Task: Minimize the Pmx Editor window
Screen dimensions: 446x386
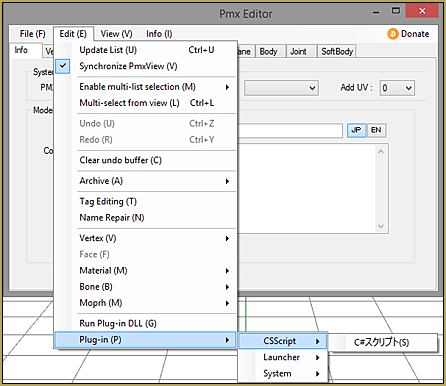Action: click(376, 13)
